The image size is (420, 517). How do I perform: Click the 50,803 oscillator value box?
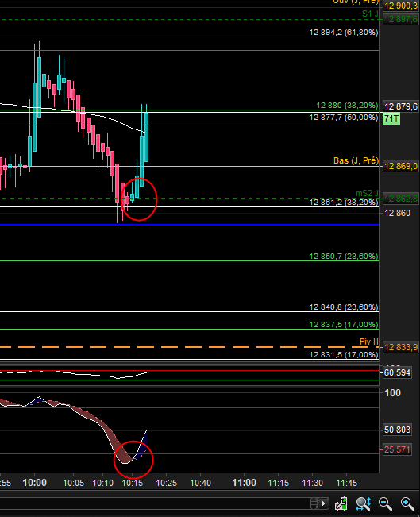pyautogui.click(x=397, y=430)
